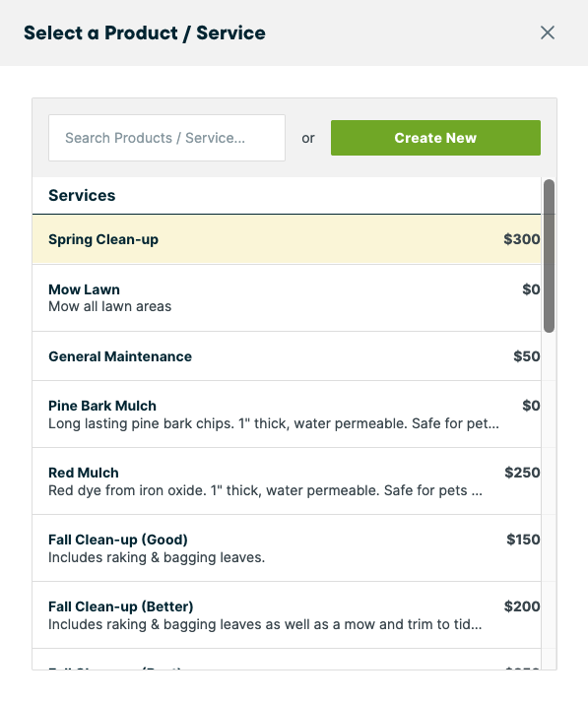Click the $50 price for General Maintenance
This screenshot has width=588, height=701.
[x=527, y=356]
